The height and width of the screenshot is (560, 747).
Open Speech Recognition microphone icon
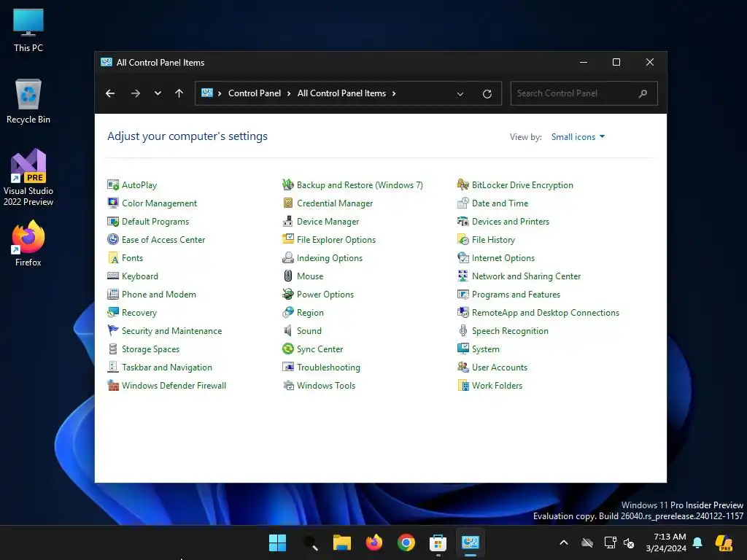pos(463,330)
